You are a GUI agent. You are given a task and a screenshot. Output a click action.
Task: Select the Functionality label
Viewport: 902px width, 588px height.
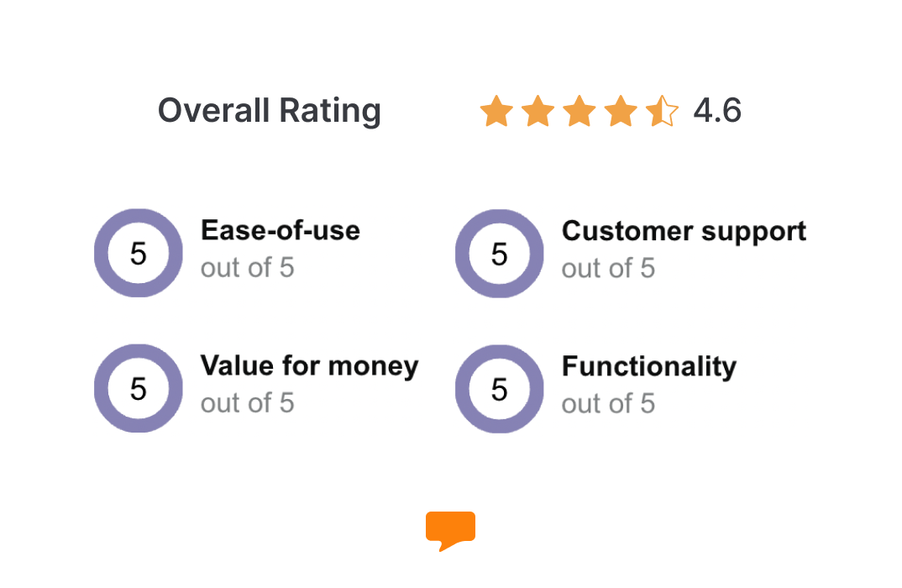point(649,368)
